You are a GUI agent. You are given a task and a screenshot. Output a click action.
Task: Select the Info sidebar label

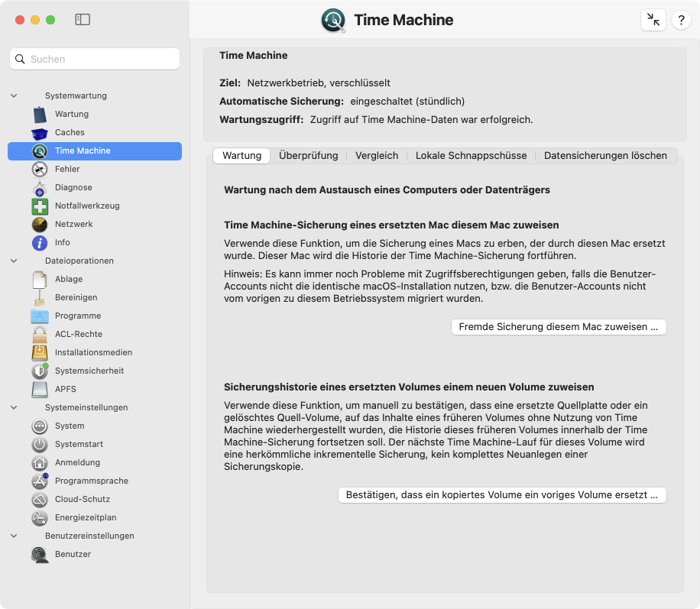pos(63,242)
